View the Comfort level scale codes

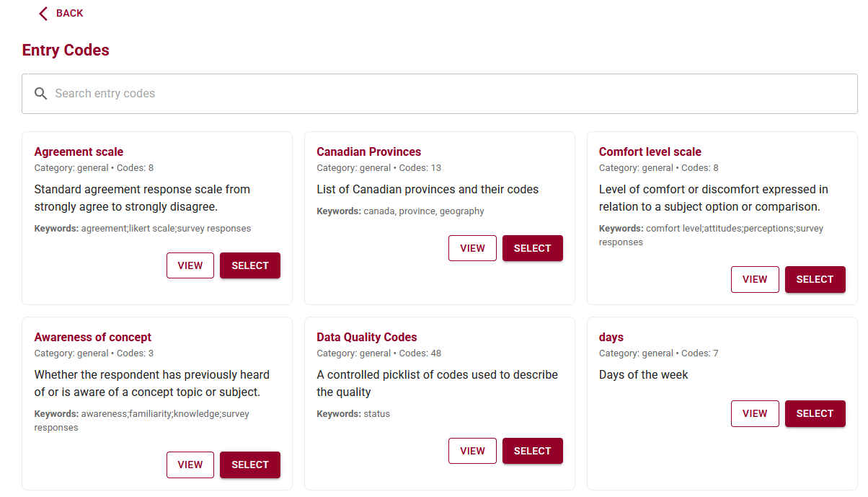pyautogui.click(x=755, y=279)
